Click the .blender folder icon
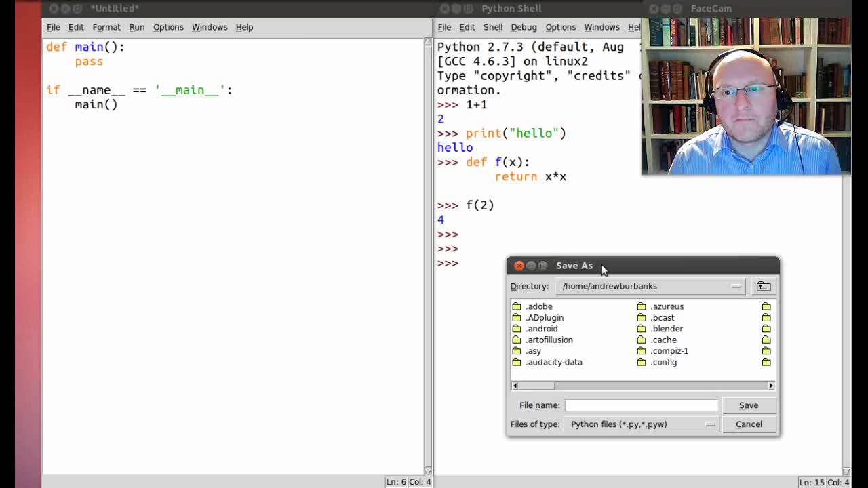 coord(642,329)
